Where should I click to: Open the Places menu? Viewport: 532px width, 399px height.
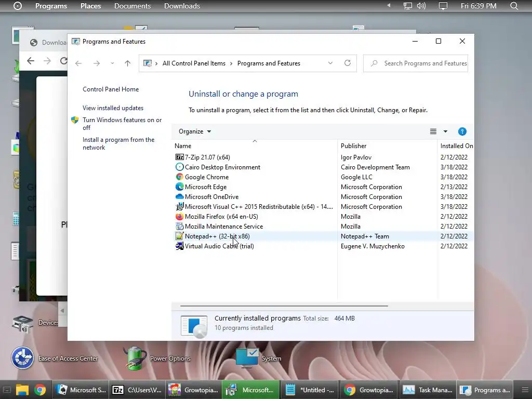pyautogui.click(x=90, y=6)
